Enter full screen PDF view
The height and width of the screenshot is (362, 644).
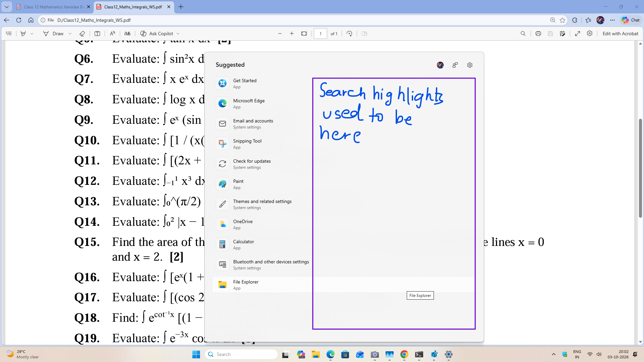[578, 34]
